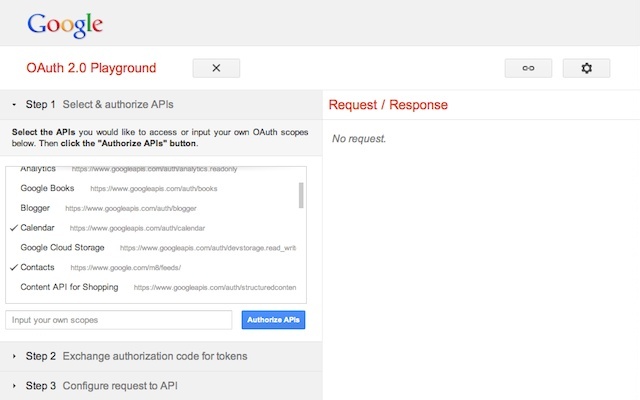This screenshot has width=640, height=400.
Task: Click the Authorize APIs button
Action: coord(273,320)
